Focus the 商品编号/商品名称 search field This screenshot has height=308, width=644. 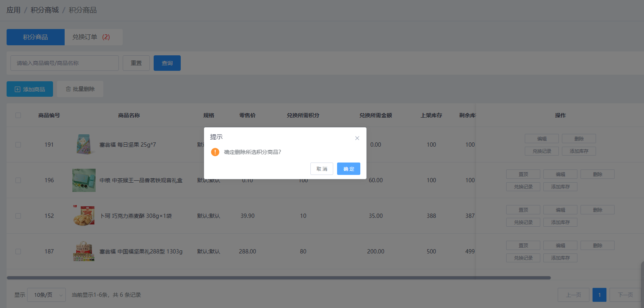(65, 63)
